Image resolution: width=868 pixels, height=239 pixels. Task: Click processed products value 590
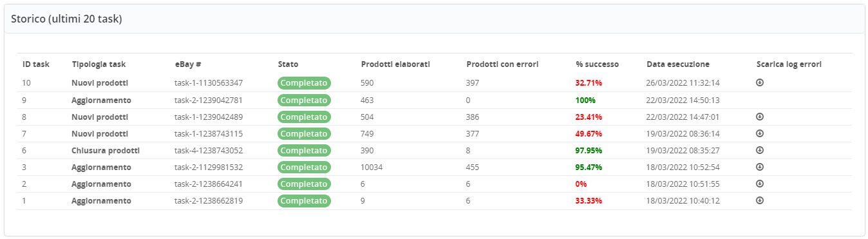368,83
